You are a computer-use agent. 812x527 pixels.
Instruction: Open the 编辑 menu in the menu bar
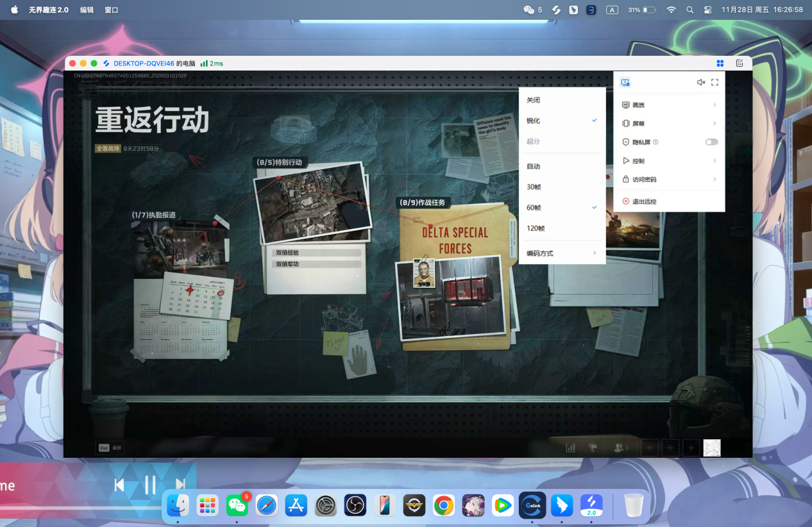pos(87,10)
